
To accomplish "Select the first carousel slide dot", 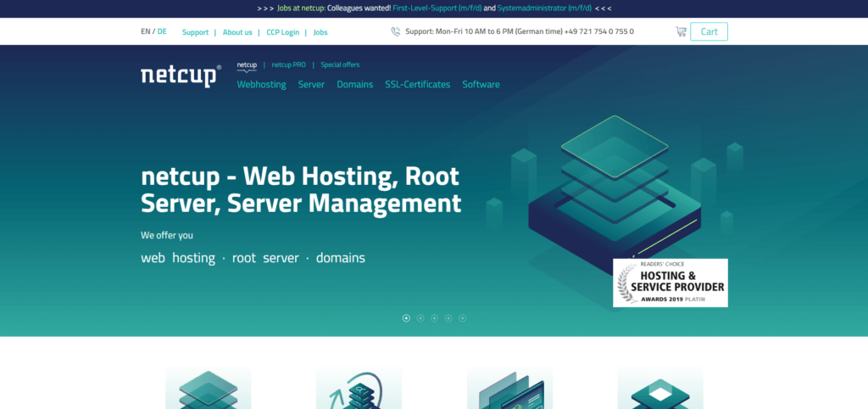I will (406, 318).
